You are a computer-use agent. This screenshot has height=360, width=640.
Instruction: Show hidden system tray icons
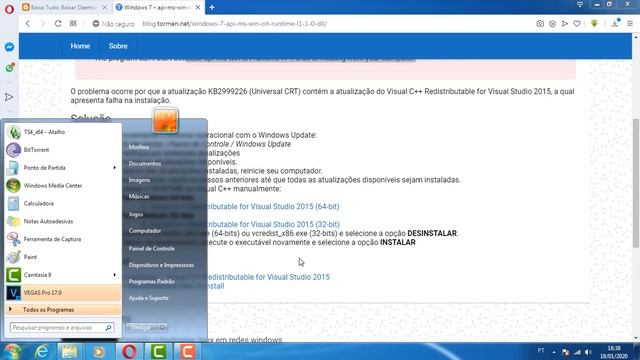pyautogui.click(x=554, y=352)
